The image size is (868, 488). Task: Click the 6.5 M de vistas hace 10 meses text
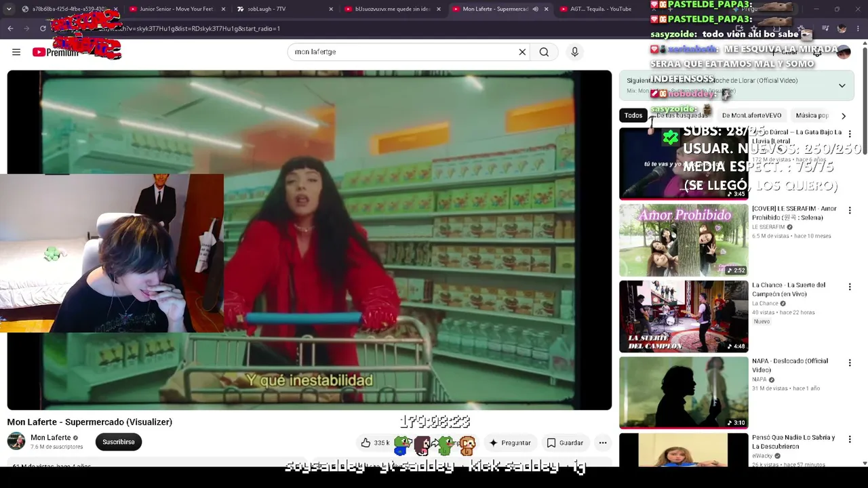tap(791, 237)
